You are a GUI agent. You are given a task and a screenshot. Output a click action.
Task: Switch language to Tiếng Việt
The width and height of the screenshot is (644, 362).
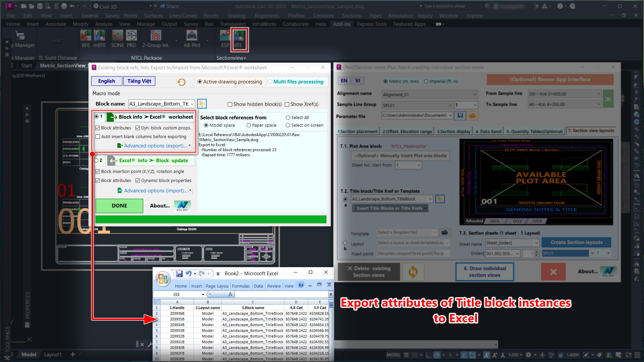139,81
